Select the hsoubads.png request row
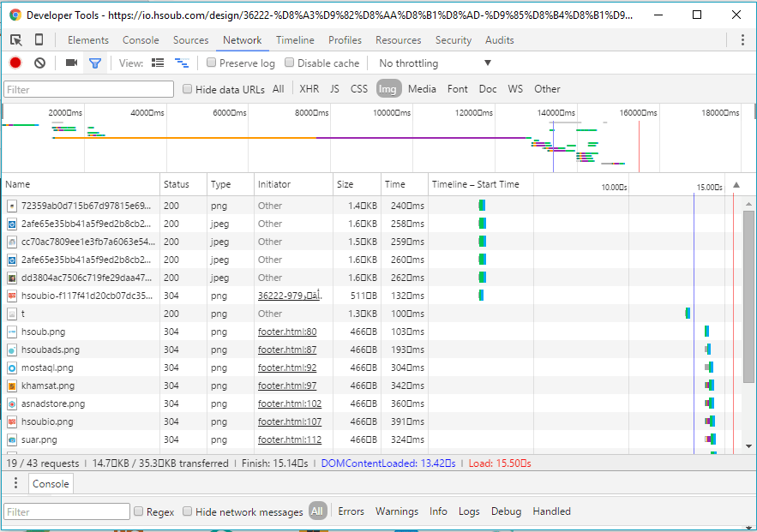Image resolution: width=757 pixels, height=532 pixels. click(x=51, y=350)
